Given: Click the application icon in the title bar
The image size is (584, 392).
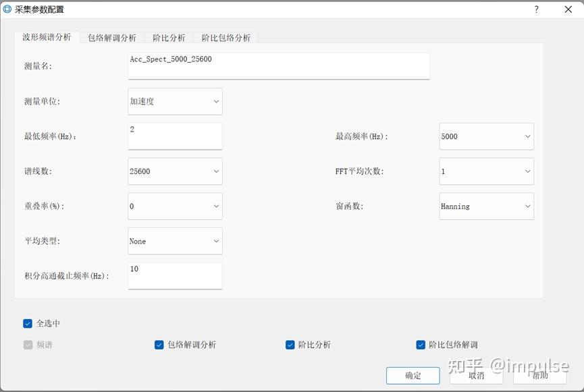Looking at the screenshot, I should click(9, 9).
